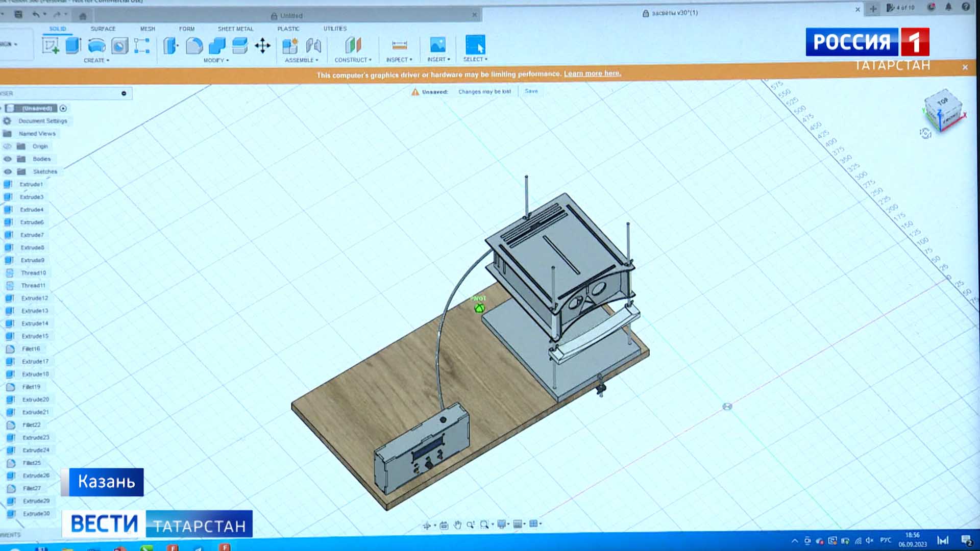Open the ASSEMBLE dropdown menu

click(302, 60)
